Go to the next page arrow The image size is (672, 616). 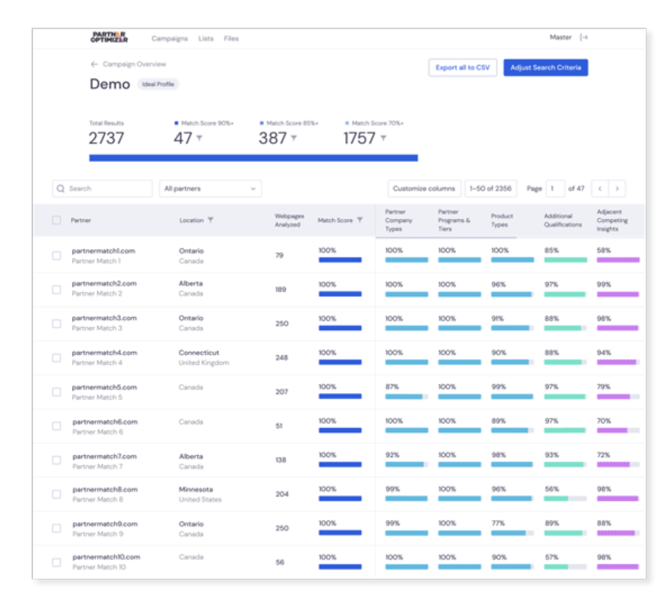tap(617, 189)
